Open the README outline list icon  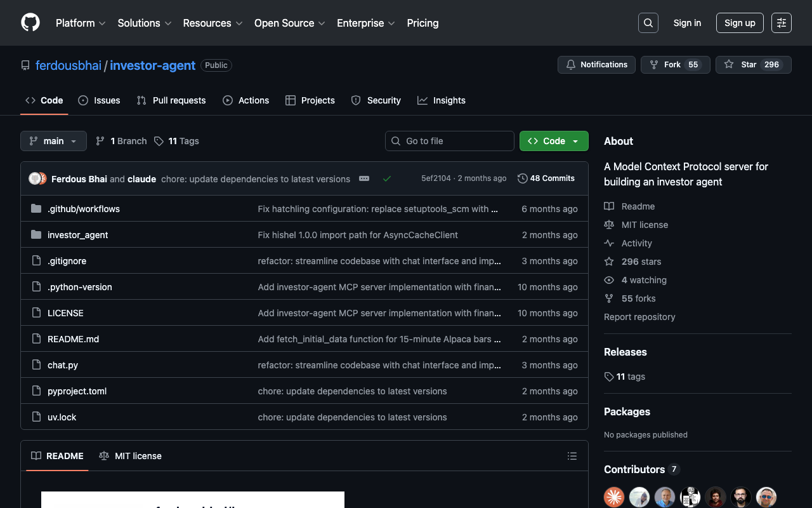[x=572, y=456]
